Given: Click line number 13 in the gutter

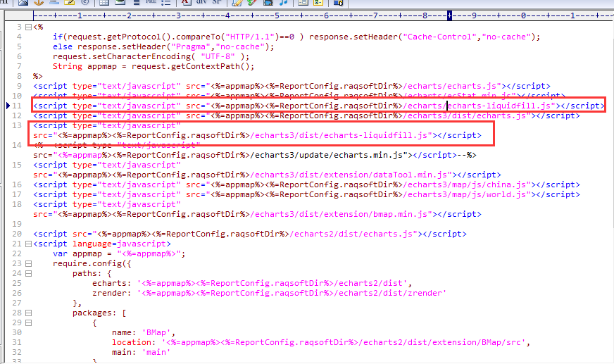Looking at the screenshot, I should coord(17,125).
